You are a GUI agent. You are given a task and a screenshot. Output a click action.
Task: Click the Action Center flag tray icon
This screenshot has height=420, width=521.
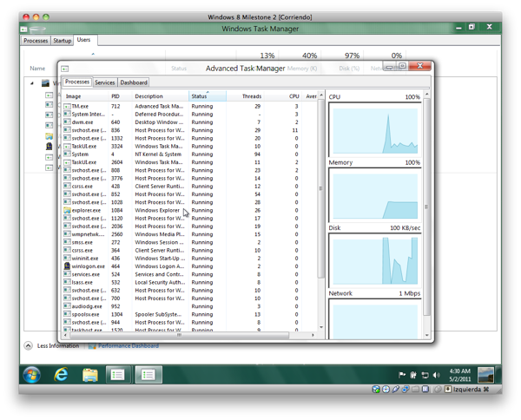pyautogui.click(x=402, y=375)
